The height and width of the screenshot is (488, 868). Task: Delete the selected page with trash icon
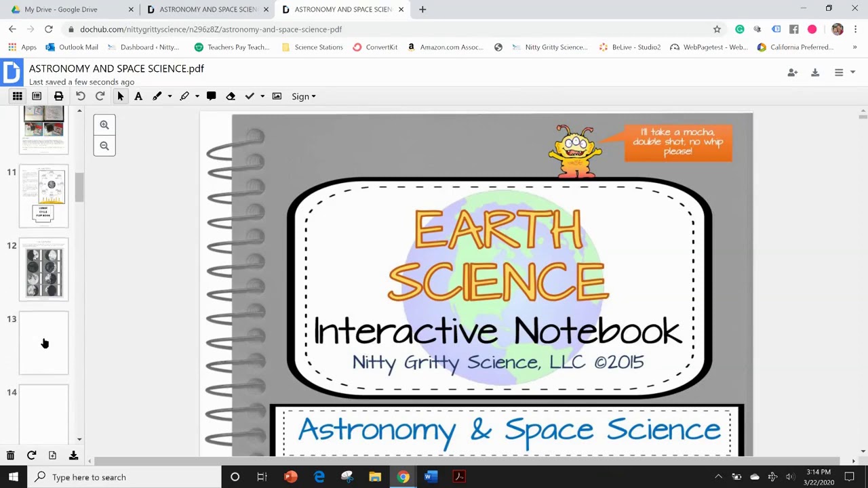pyautogui.click(x=11, y=455)
